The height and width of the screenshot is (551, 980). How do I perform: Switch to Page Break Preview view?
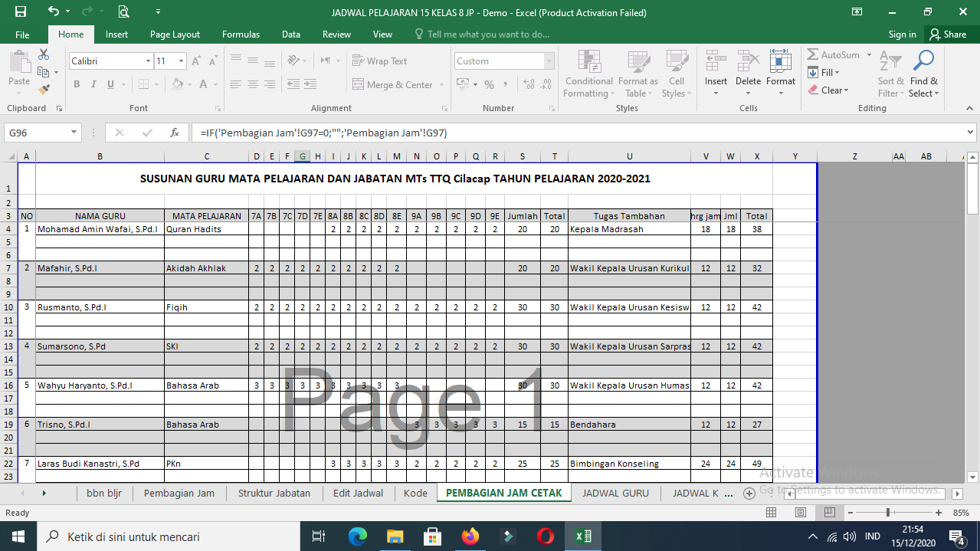pyautogui.click(x=828, y=512)
